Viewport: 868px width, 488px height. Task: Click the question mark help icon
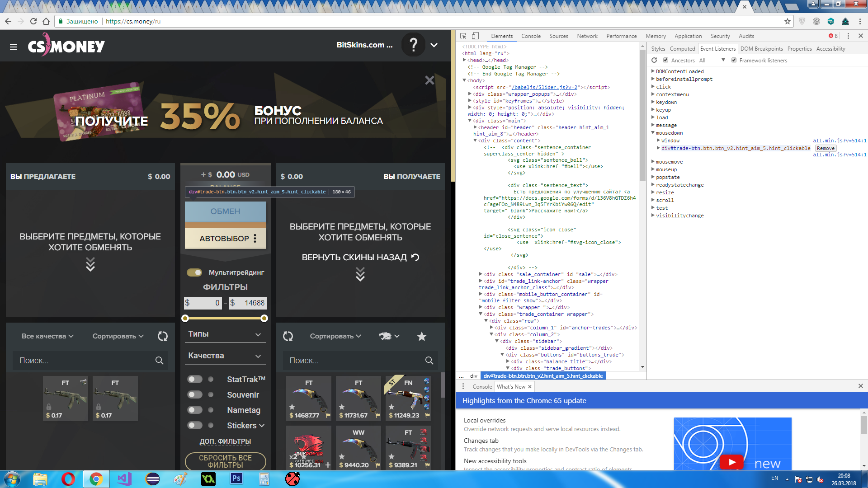413,45
